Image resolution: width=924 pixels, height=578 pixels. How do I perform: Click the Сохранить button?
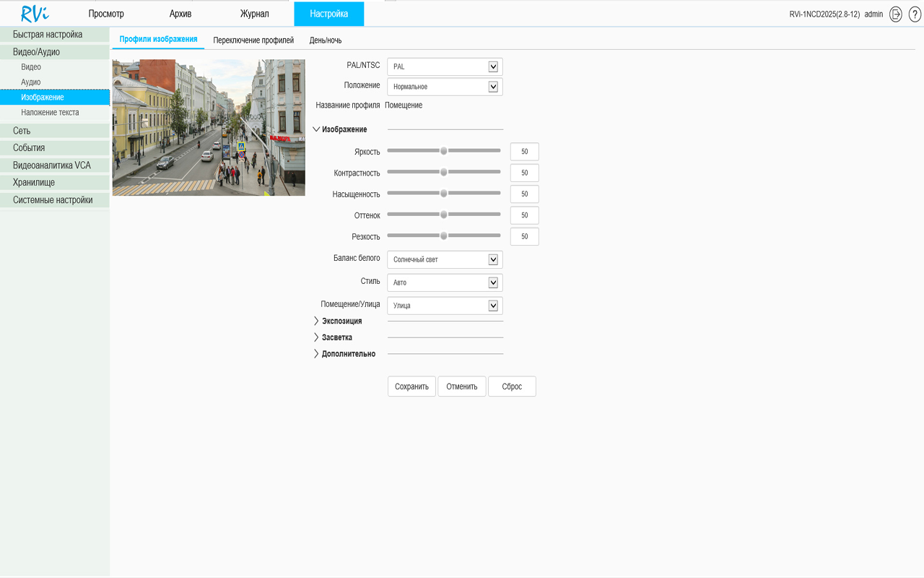pos(411,386)
